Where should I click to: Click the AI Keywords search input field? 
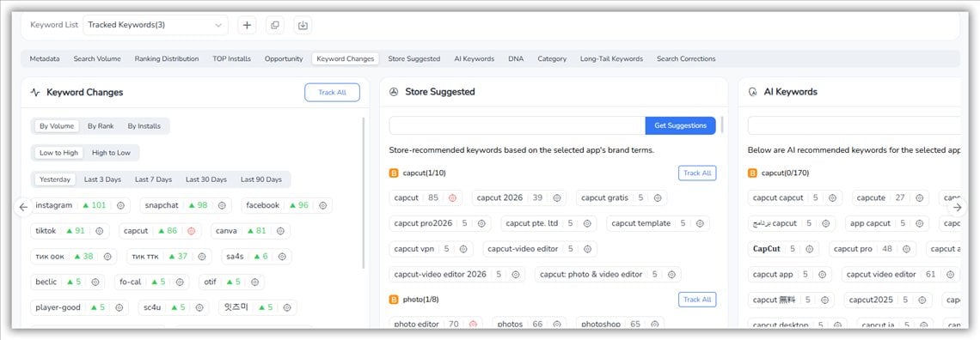coord(854,125)
